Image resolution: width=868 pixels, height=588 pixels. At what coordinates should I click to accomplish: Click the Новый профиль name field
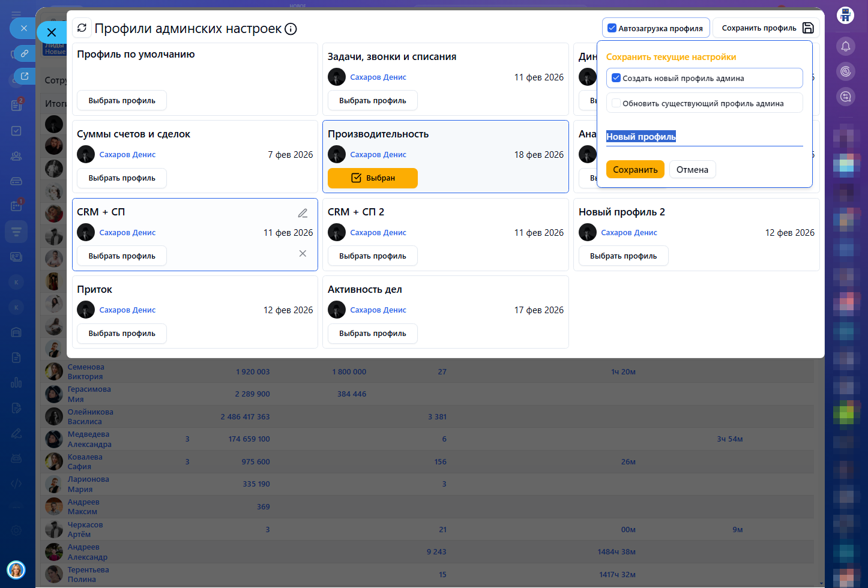[704, 137]
